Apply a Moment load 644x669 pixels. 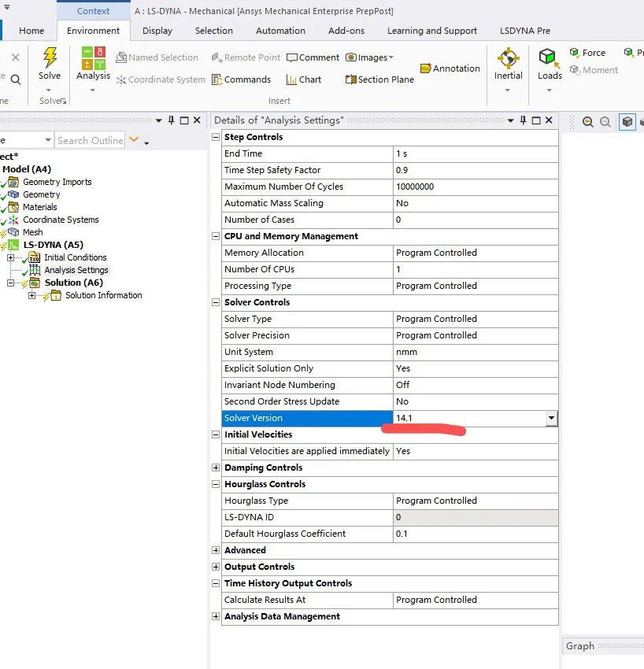coord(594,70)
